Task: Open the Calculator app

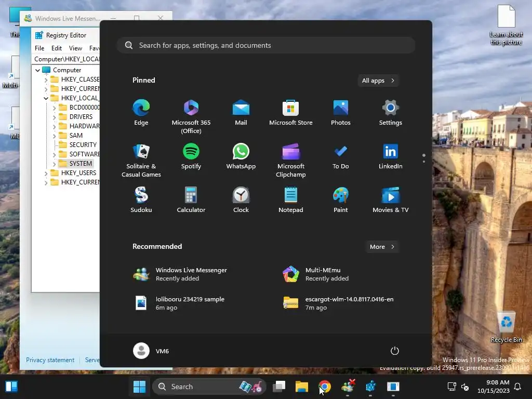Action: point(191,200)
